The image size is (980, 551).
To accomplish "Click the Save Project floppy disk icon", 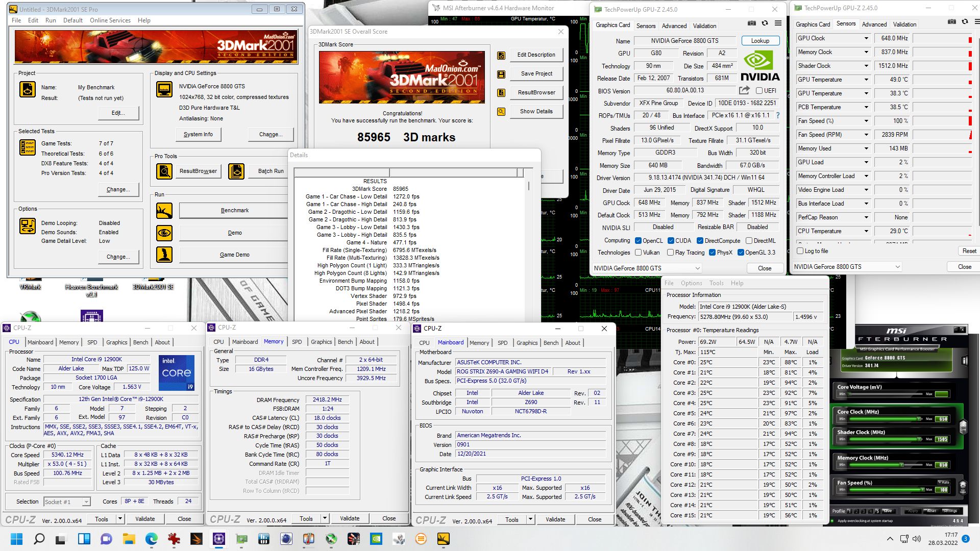I will [x=501, y=74].
